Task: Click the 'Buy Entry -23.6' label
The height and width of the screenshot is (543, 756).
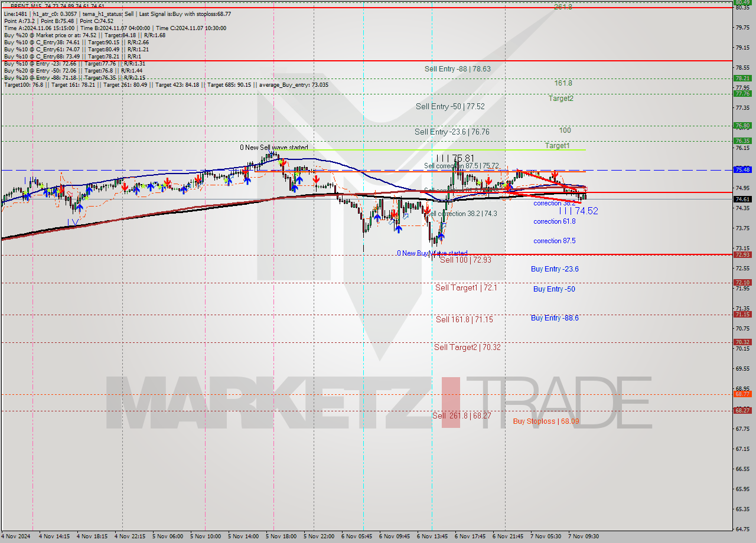Action: (x=555, y=269)
